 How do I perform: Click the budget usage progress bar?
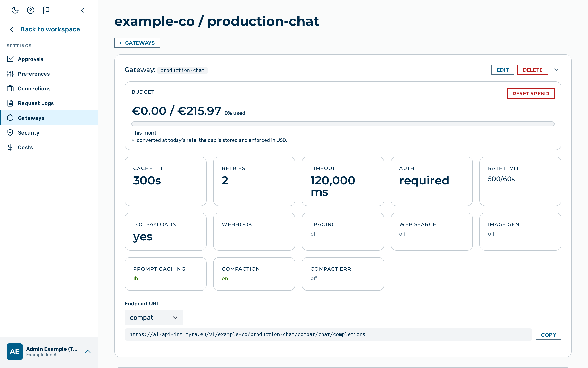pyautogui.click(x=343, y=124)
